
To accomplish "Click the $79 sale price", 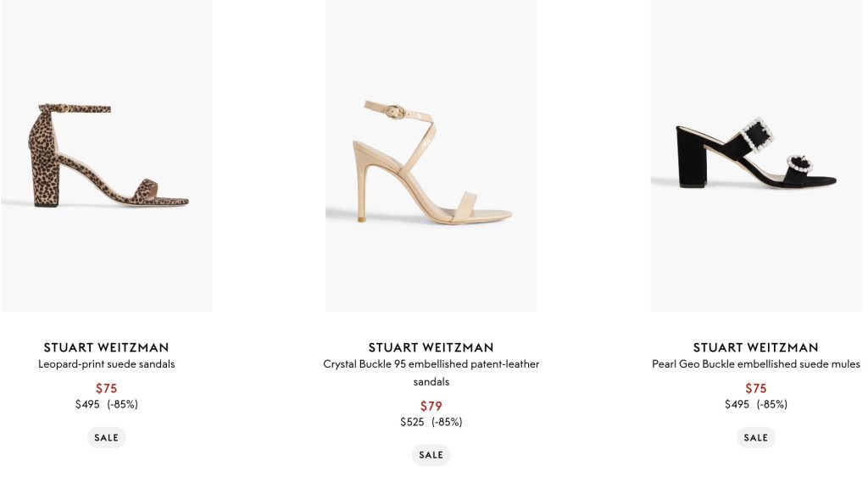I will click(x=431, y=406).
